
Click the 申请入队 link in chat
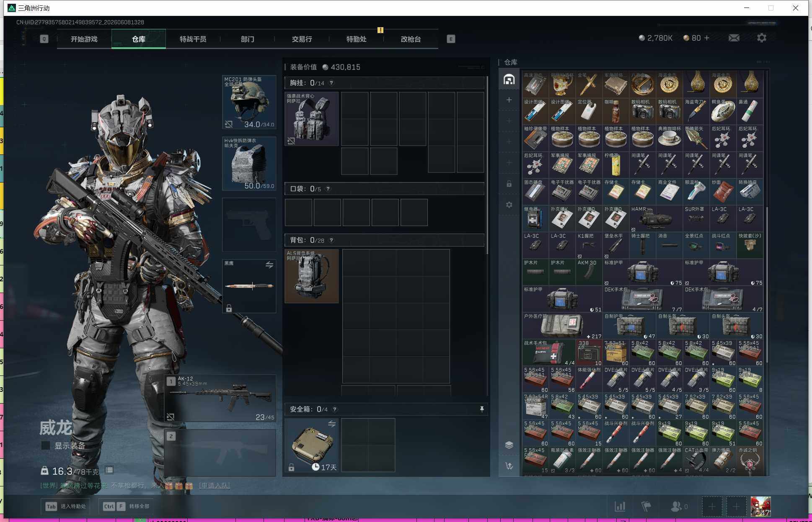pos(215,486)
